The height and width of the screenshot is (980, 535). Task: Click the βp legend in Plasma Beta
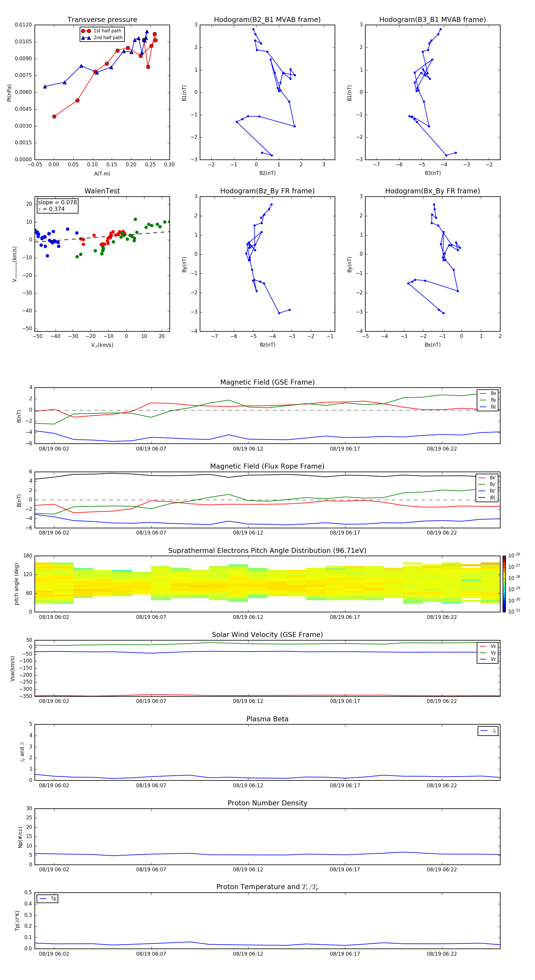point(488,731)
